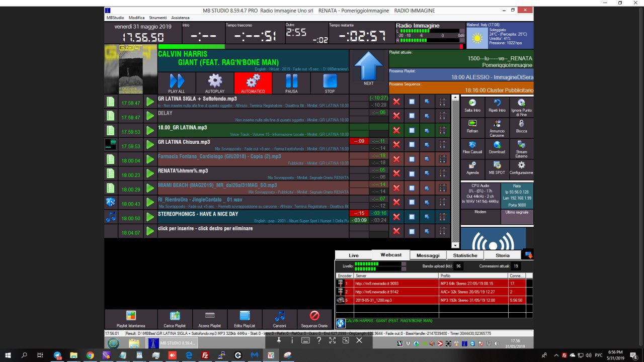Image resolution: width=644 pixels, height=362 pixels.
Task: Pause playback with the Pausa button
Action: tap(291, 83)
